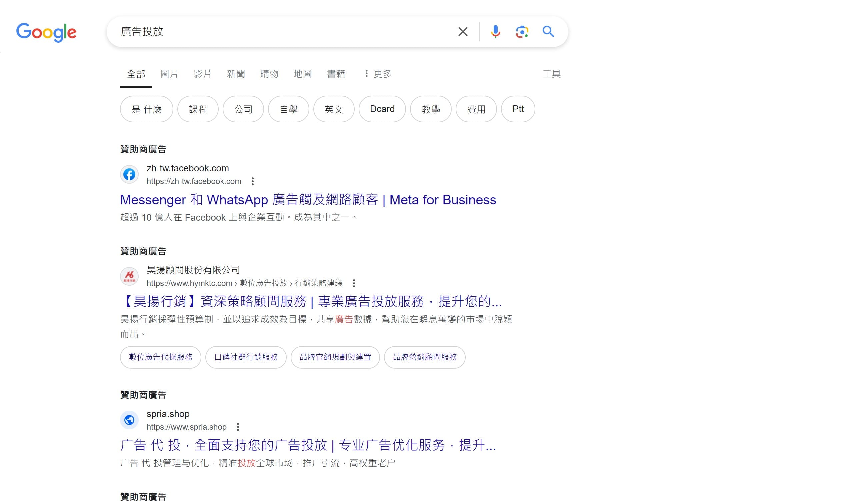Select the 是 什麼 suggestion chip
Image resolution: width=860 pixels, height=504 pixels.
pyautogui.click(x=147, y=109)
